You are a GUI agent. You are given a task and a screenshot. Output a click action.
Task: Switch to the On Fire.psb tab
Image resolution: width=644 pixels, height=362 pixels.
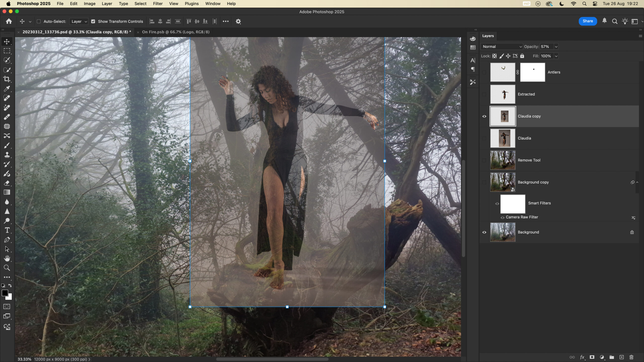(176, 32)
